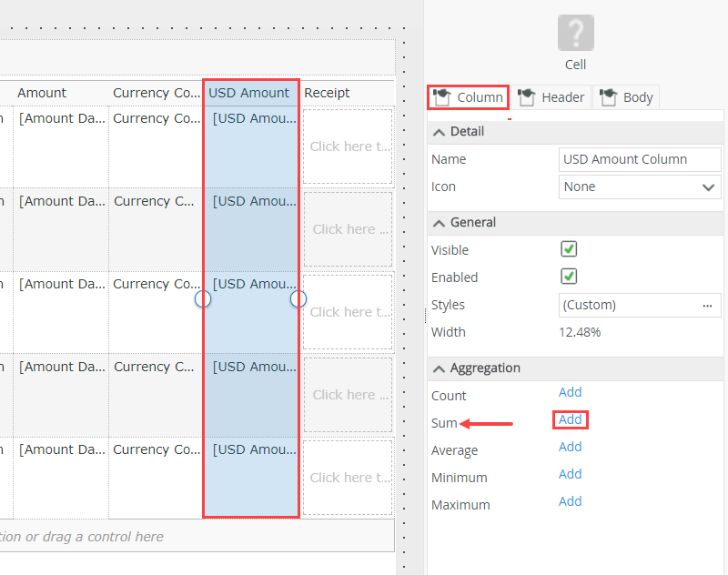The width and height of the screenshot is (728, 575).
Task: Open the Icon dropdown
Action: point(640,187)
